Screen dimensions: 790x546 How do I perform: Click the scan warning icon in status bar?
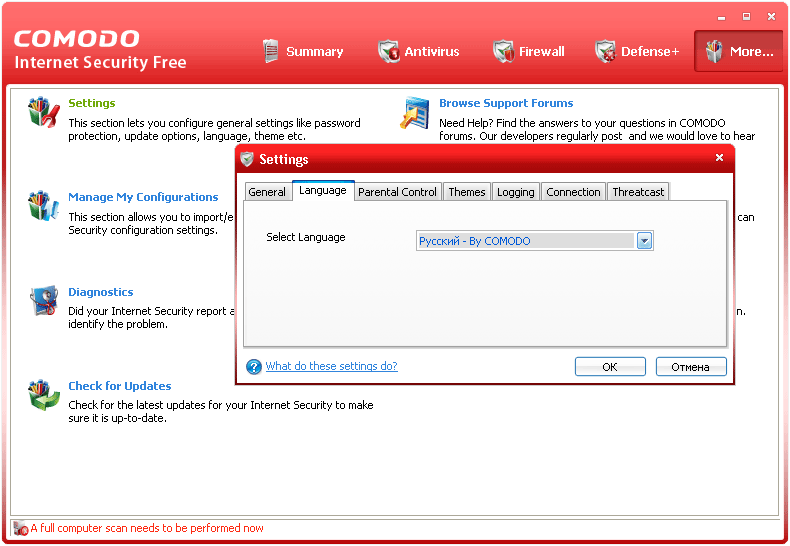(21, 528)
